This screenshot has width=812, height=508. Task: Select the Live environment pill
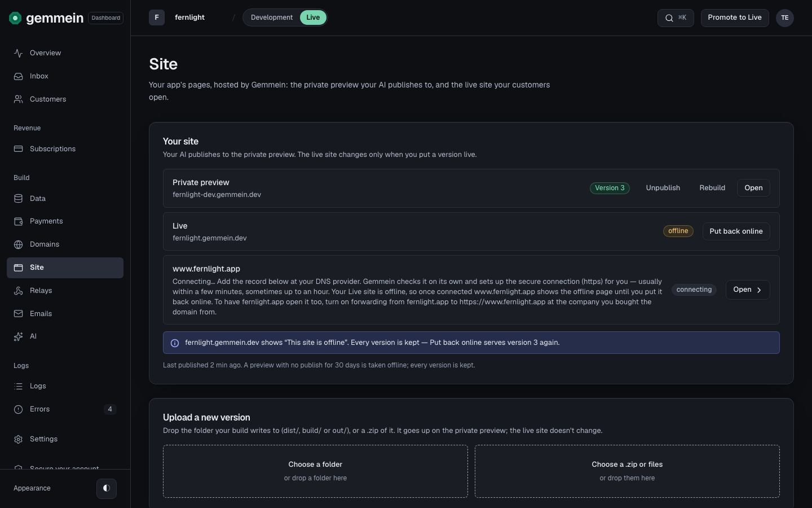(x=313, y=17)
